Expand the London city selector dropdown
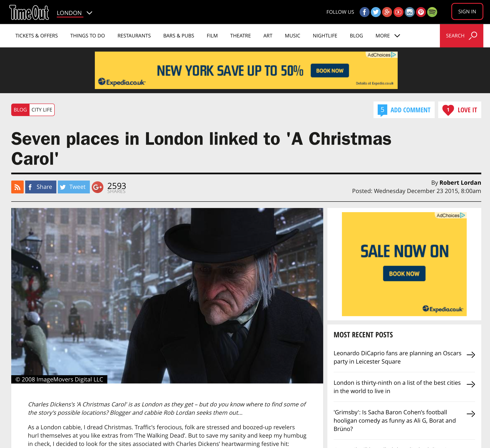 tap(74, 13)
